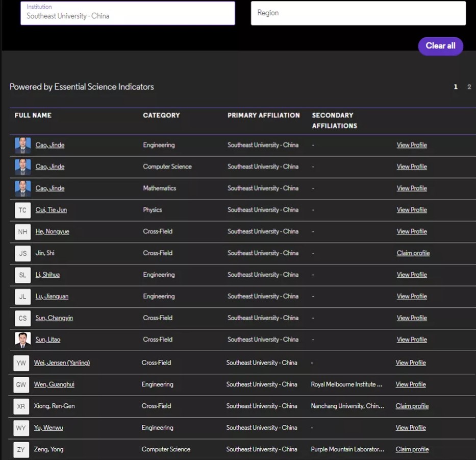476x460 pixels.
Task: Claim profile for Jin, Shi
Action: point(413,253)
